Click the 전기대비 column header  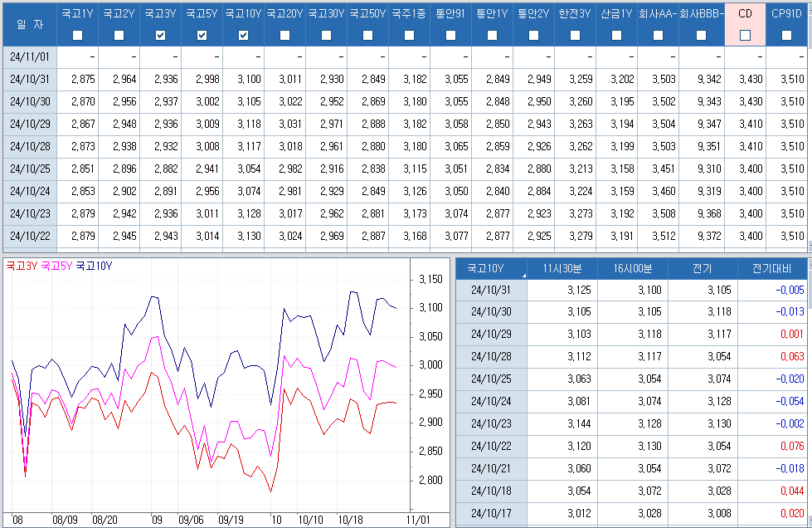[771, 269]
